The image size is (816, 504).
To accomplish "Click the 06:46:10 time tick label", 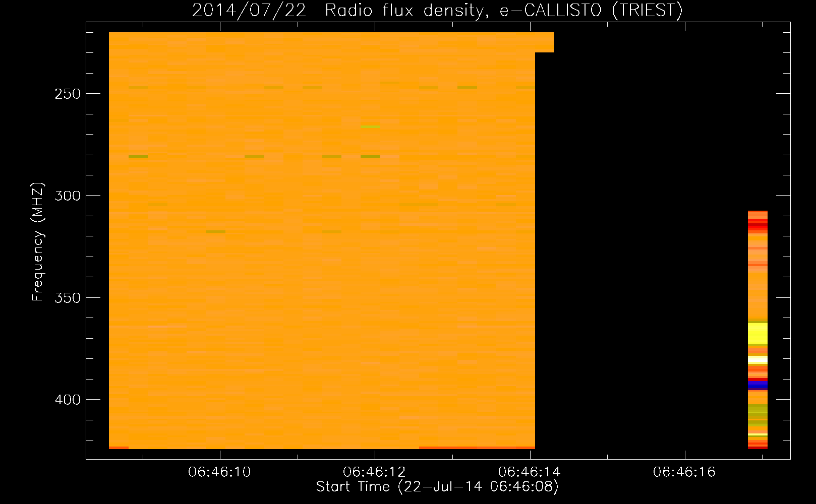I will pyautogui.click(x=219, y=472).
